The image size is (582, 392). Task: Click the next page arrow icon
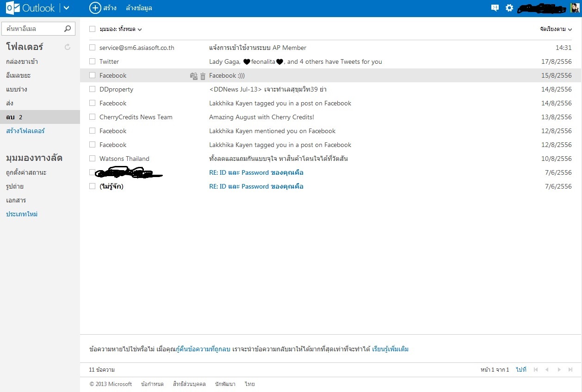(x=559, y=370)
